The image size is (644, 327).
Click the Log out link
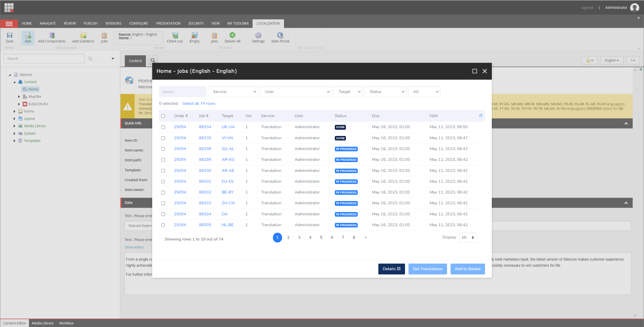coord(587,8)
